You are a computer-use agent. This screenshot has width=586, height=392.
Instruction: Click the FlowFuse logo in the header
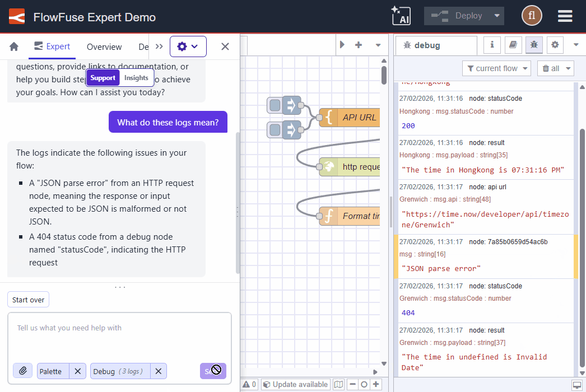pos(15,16)
